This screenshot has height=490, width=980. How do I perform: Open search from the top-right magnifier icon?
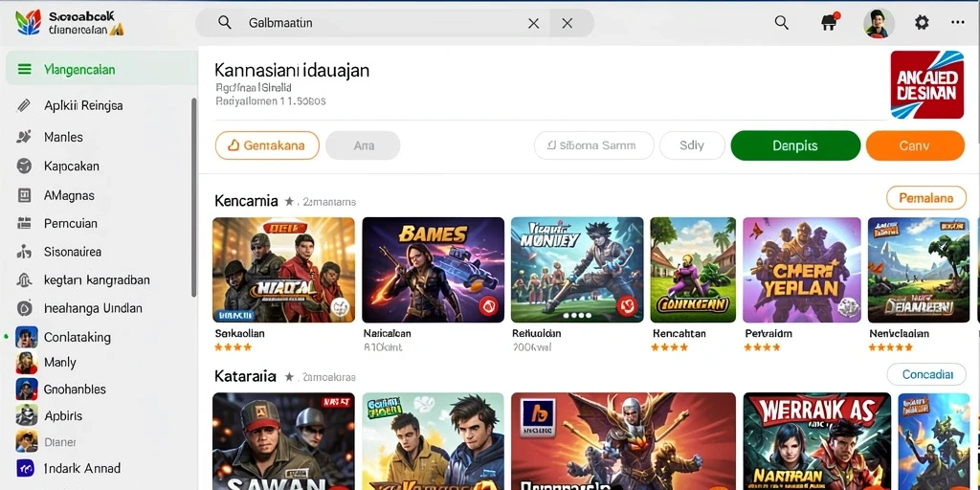coord(781,23)
